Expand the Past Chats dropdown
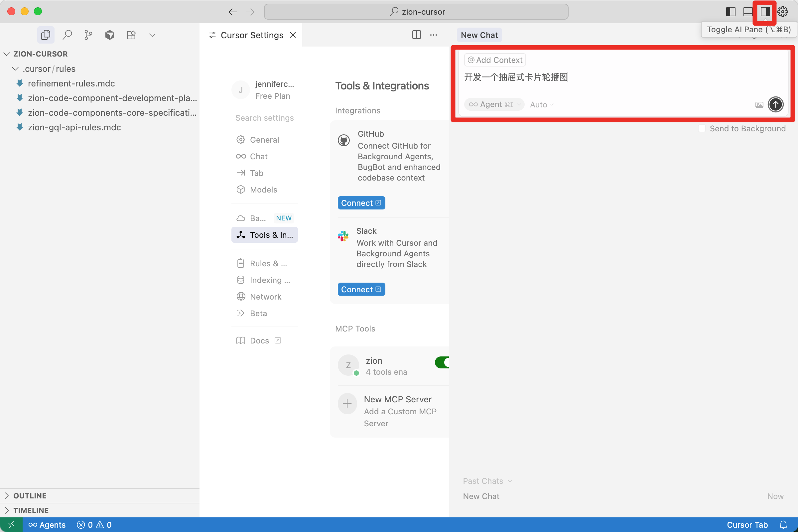This screenshot has height=532, width=798. coord(487,481)
